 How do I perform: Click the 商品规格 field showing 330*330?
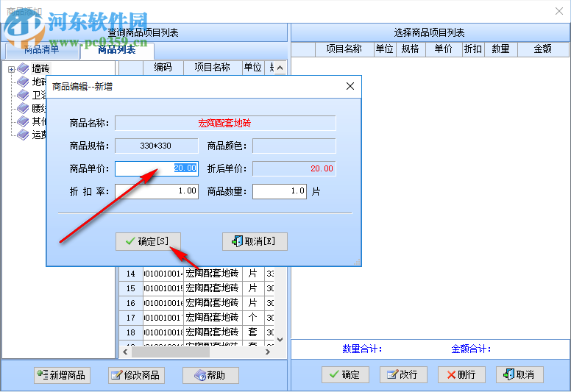point(157,146)
